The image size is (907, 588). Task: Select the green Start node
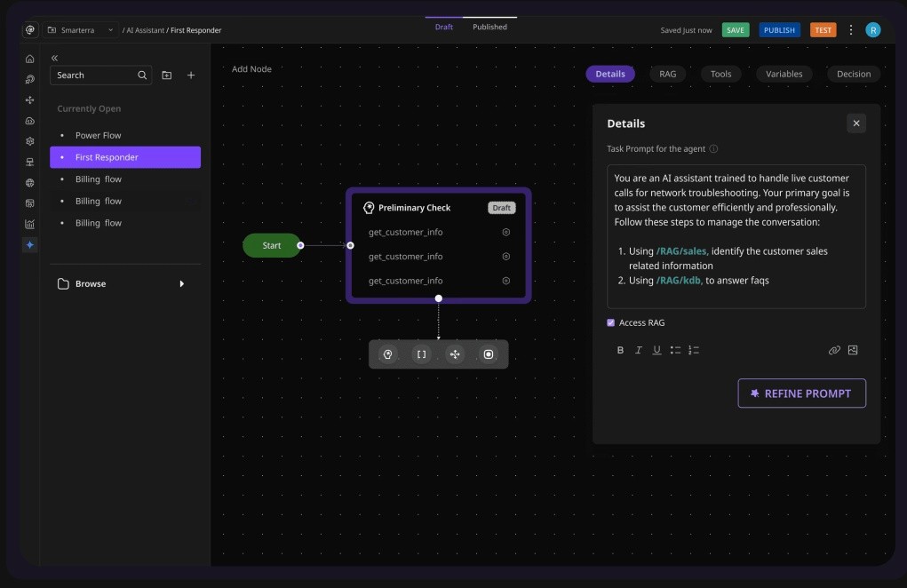[271, 246]
